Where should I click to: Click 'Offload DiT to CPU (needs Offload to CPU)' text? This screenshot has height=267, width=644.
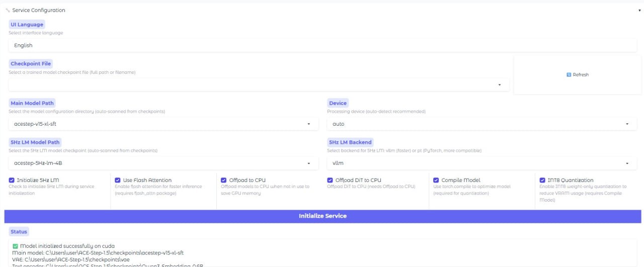pyautogui.click(x=371, y=187)
